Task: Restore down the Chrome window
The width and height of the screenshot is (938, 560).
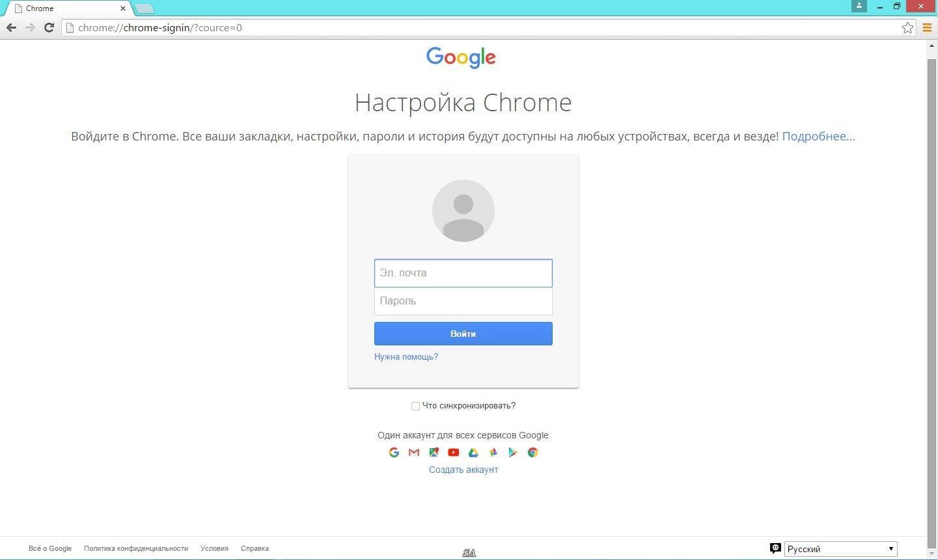Action: pos(897,6)
